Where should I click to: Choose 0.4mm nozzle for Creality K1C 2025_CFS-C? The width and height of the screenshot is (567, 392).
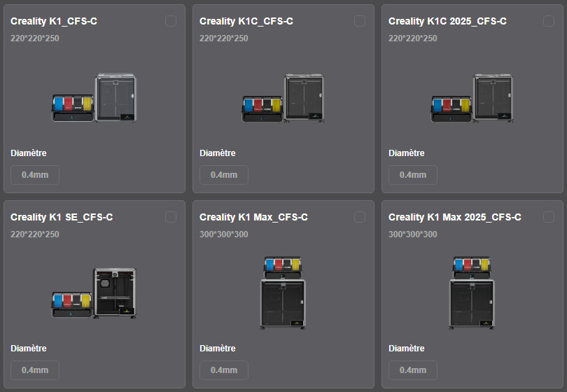tap(413, 175)
